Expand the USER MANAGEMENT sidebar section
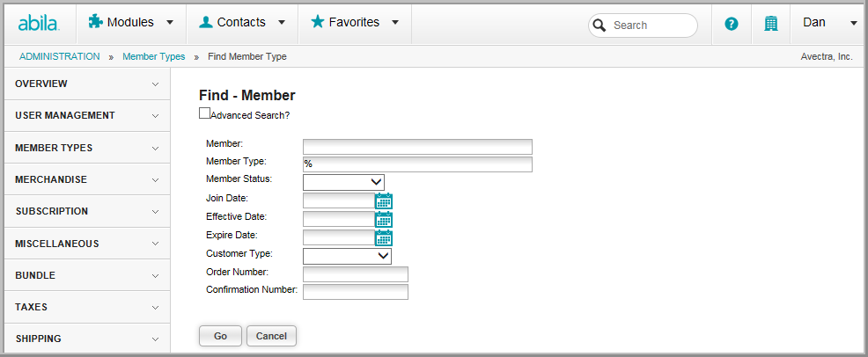 (87, 115)
